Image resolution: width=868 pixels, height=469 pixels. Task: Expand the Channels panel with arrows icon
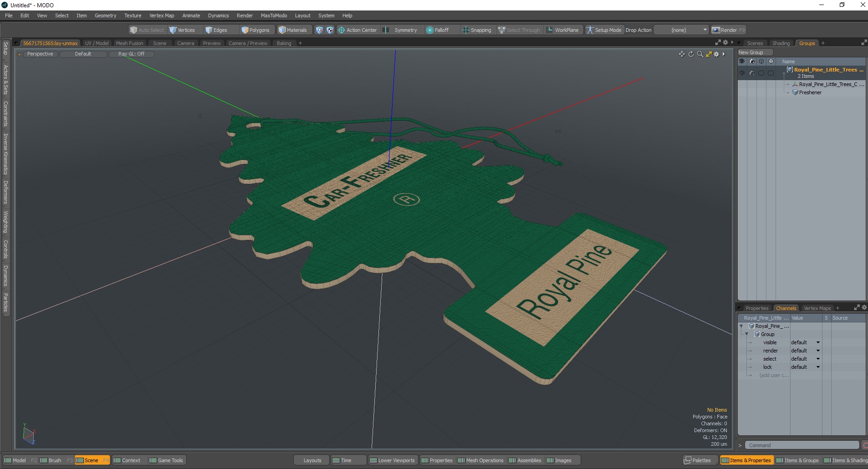pyautogui.click(x=857, y=308)
